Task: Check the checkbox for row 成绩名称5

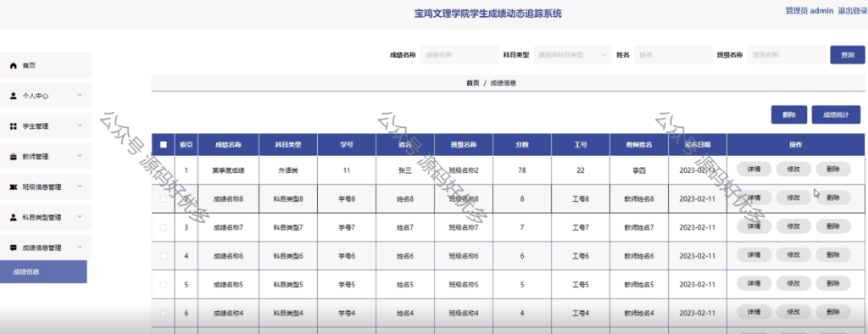Action: [x=164, y=285]
